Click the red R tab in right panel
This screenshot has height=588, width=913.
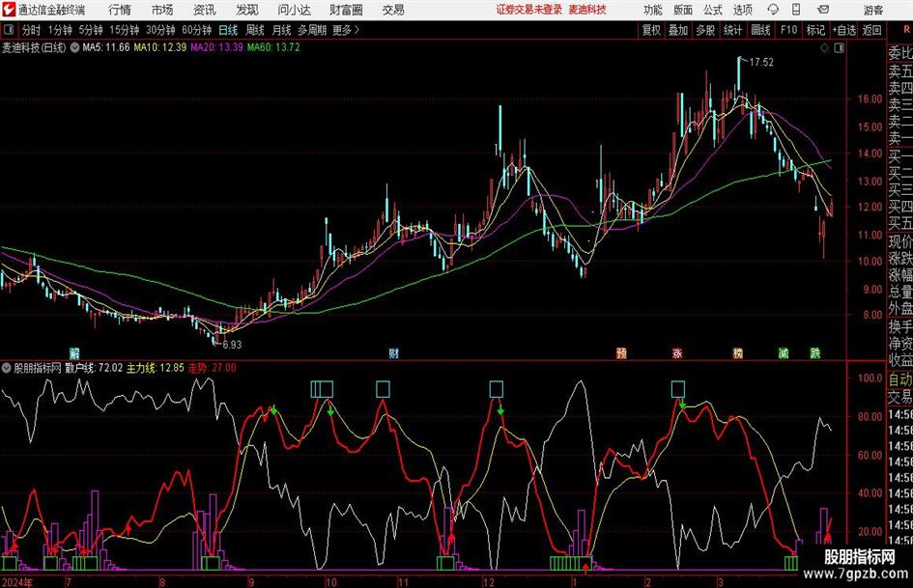pyautogui.click(x=906, y=29)
